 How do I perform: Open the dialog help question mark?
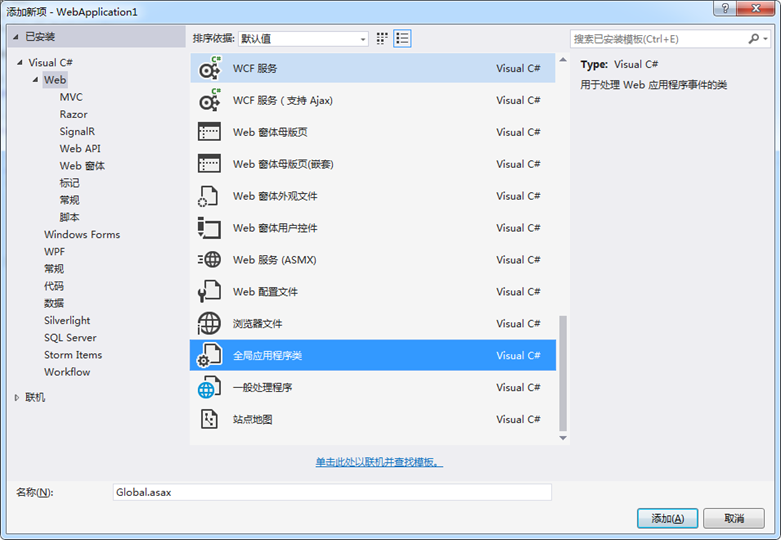[x=725, y=8]
